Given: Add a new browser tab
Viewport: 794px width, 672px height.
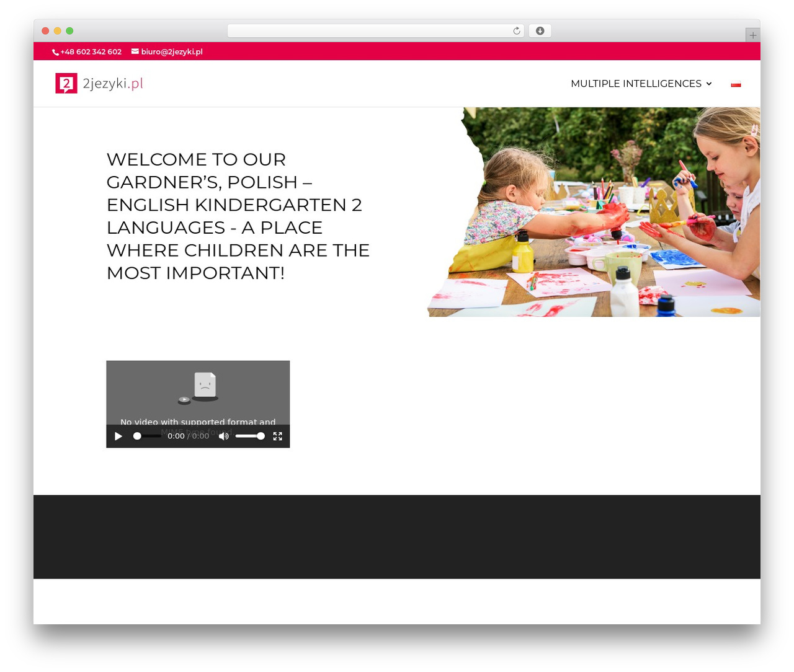Looking at the screenshot, I should (752, 35).
